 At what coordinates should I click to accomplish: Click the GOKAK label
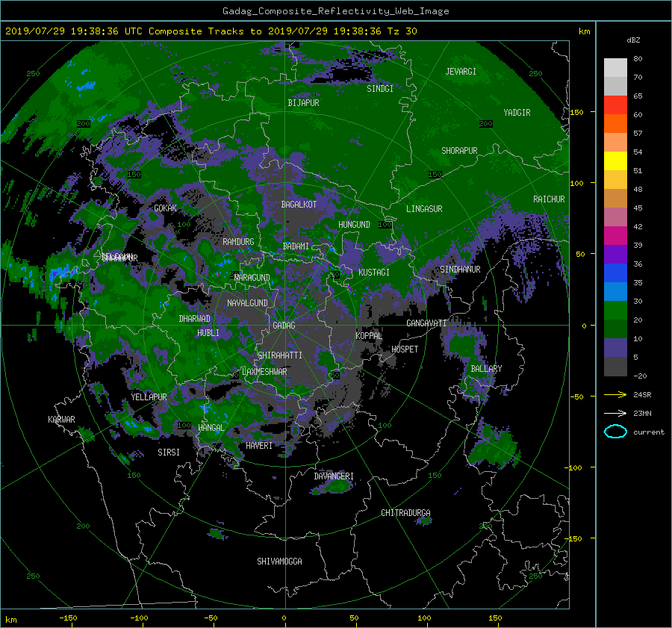point(165,208)
